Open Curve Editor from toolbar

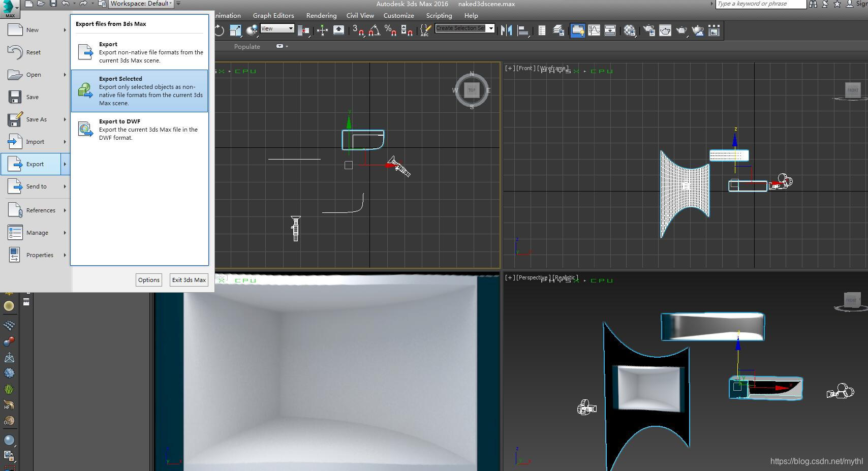click(x=594, y=30)
